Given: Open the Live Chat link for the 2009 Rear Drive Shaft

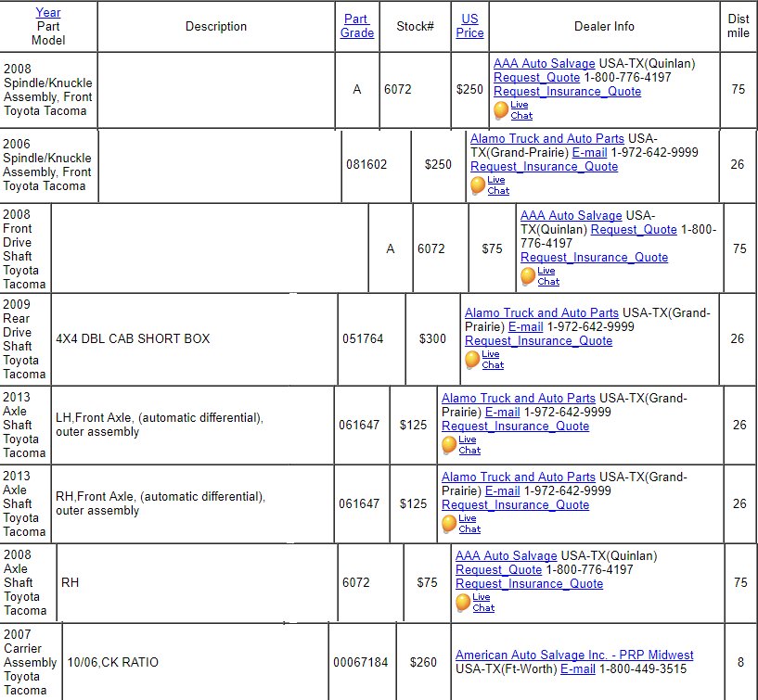Looking at the screenshot, I should click(x=493, y=360).
